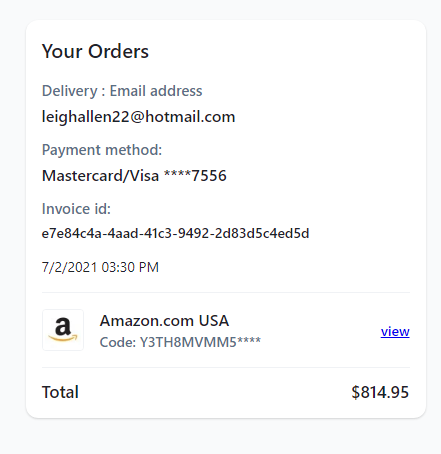Screen dimensions: 441x454
Task: Click the order date 7/2/2021
Action: click(69, 267)
